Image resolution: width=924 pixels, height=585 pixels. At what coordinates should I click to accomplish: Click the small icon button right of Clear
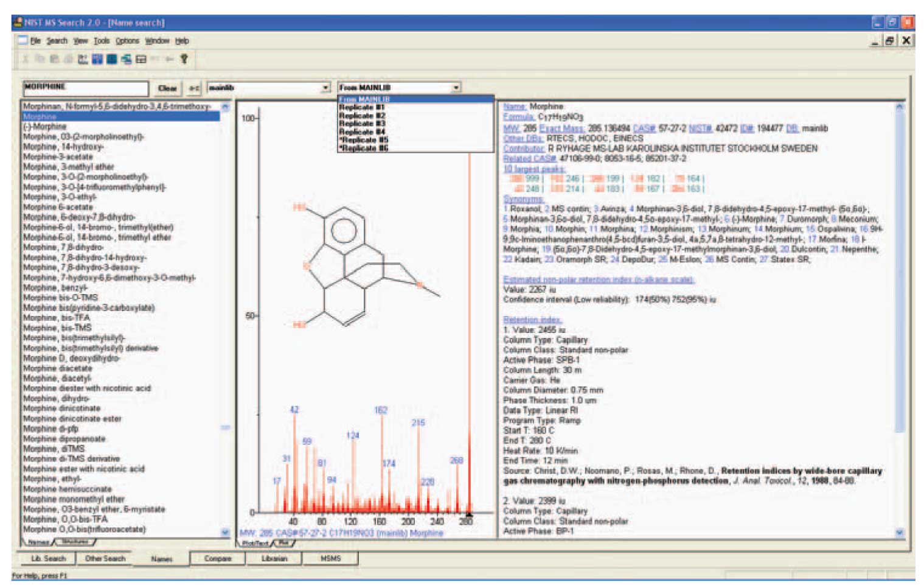[x=193, y=88]
